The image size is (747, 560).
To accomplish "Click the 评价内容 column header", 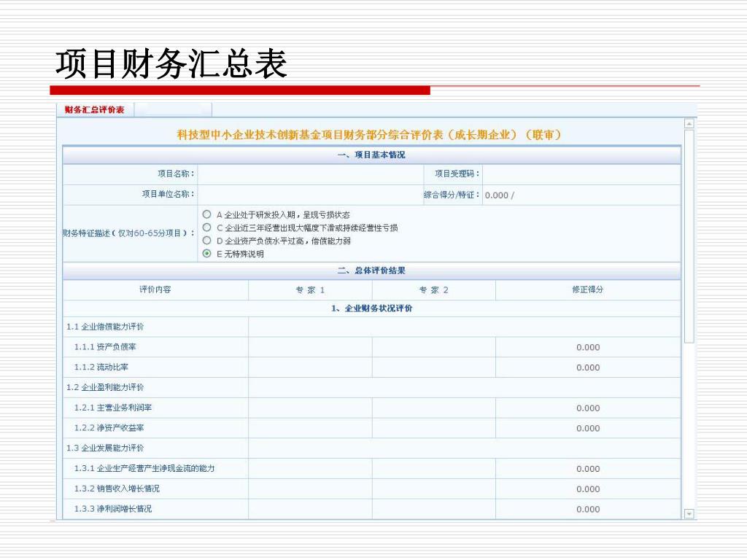I will 155,289.
